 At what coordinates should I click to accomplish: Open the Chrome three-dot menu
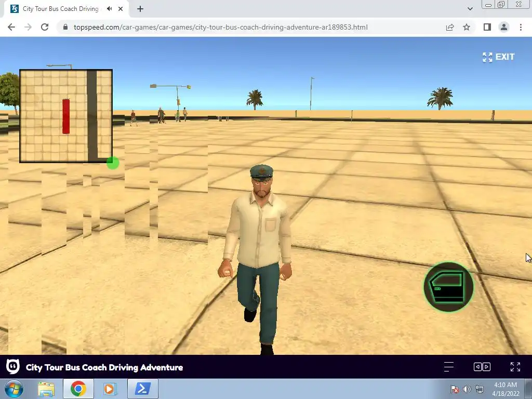pyautogui.click(x=521, y=27)
